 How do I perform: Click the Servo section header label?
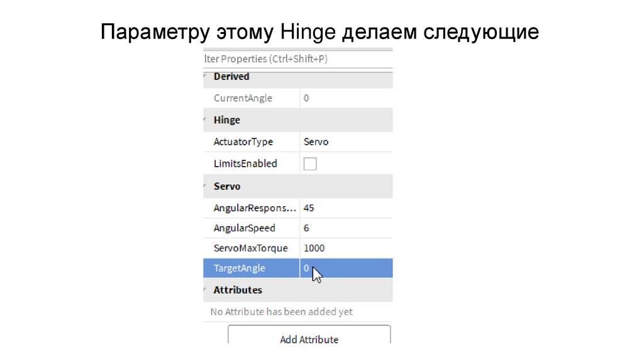227,186
